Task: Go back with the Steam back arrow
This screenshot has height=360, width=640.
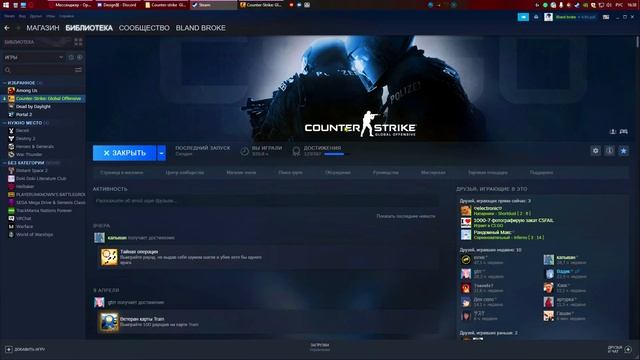Action: coord(7,28)
